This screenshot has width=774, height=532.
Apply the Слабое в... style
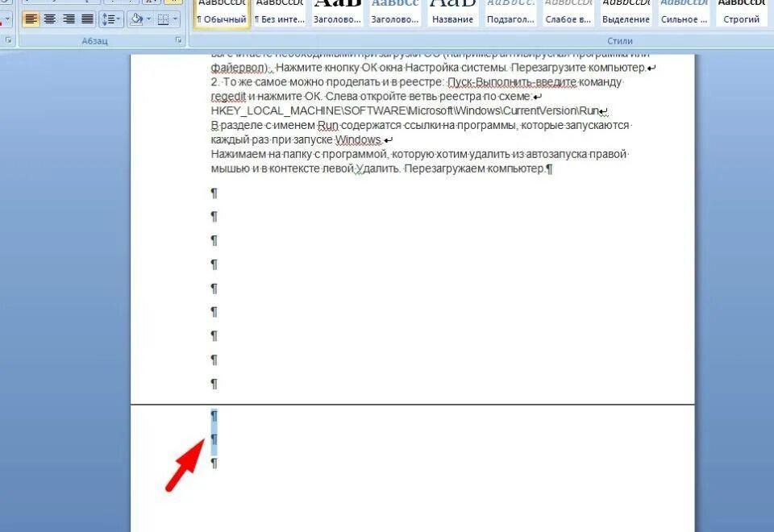tap(568, 14)
